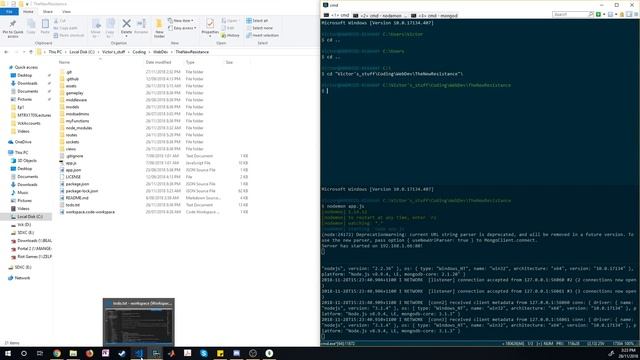Click the Properties icon
The height and width of the screenshot is (360, 640).
[210, 27]
